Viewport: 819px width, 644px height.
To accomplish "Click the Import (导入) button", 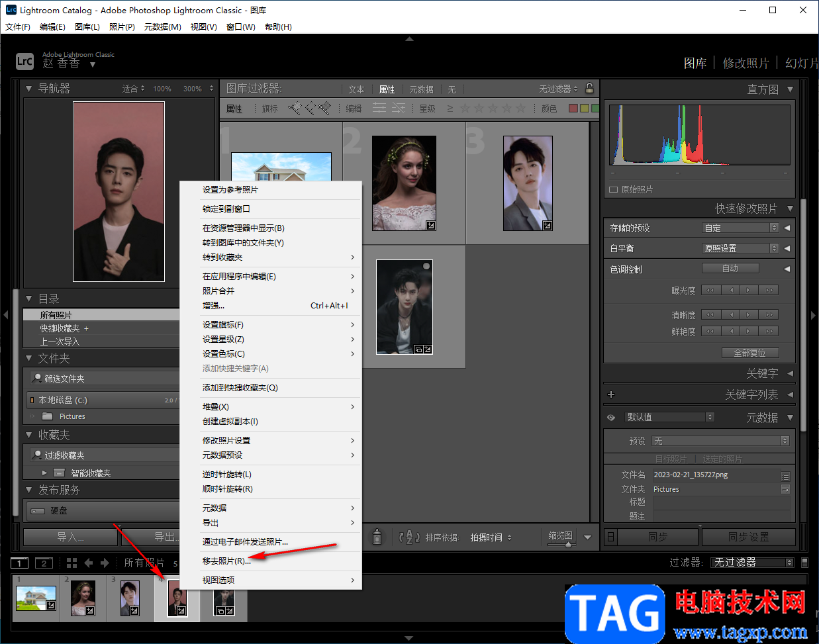I will click(x=71, y=537).
